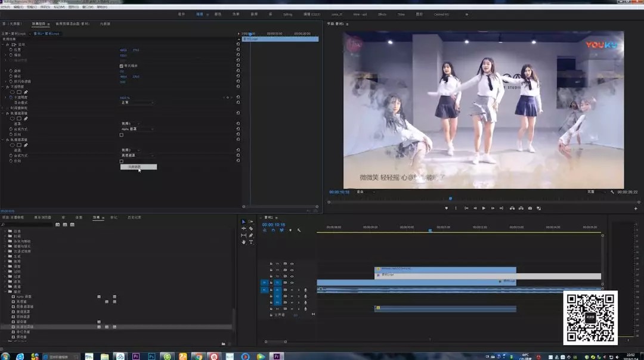Export frame with camera icon

tap(530, 208)
